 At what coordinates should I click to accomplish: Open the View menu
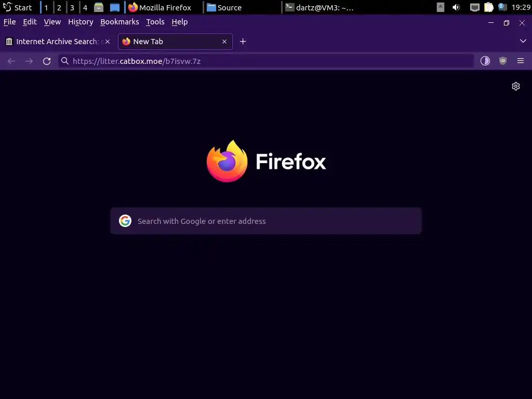click(52, 22)
